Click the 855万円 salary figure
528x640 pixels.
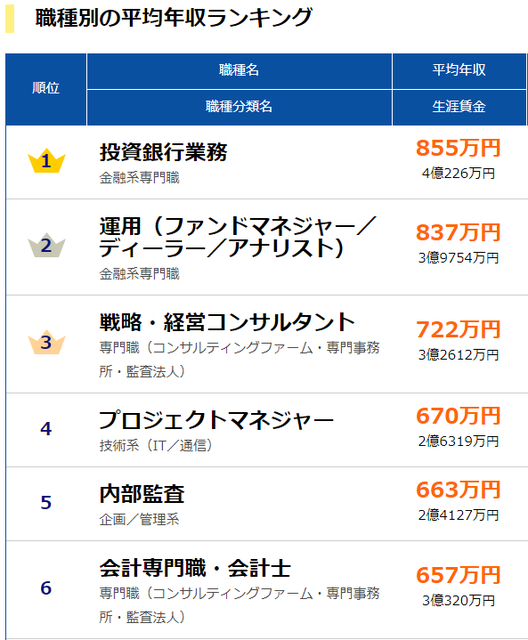tap(458, 148)
